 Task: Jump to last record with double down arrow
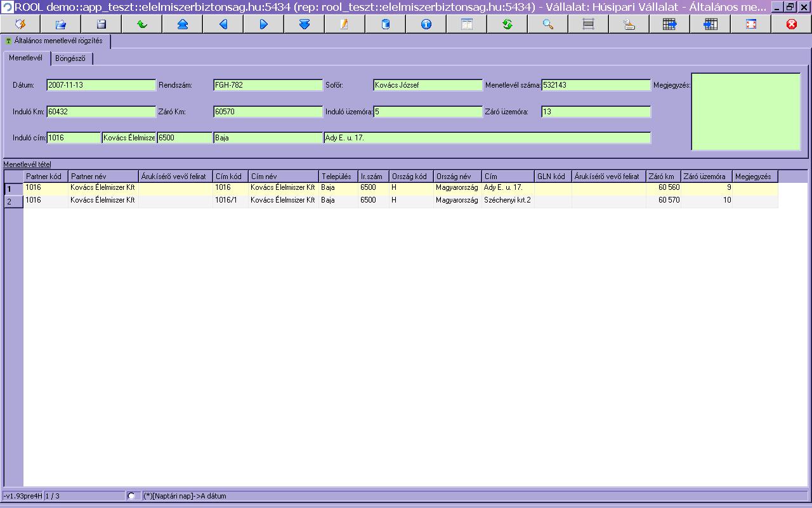304,24
